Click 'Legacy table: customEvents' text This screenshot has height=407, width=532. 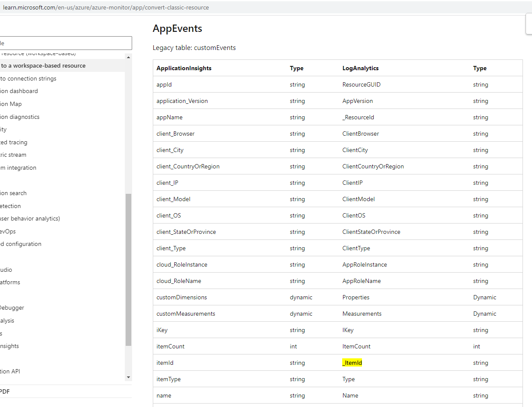194,48
